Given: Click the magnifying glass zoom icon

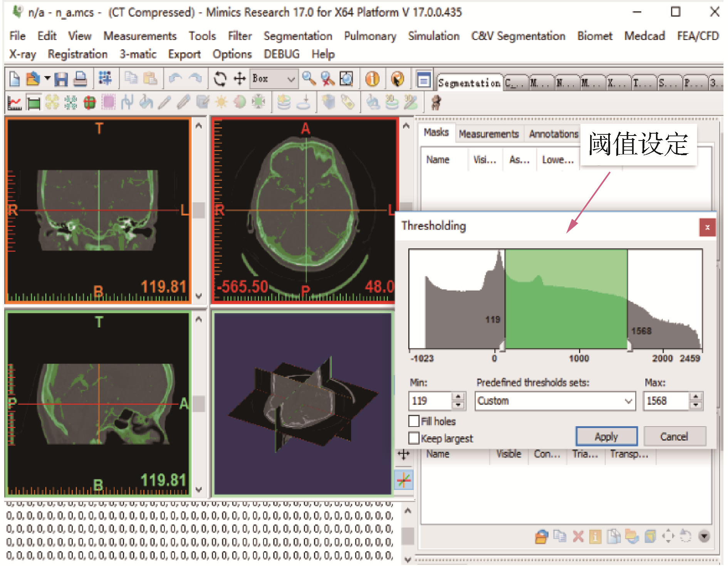Looking at the screenshot, I should (x=309, y=79).
